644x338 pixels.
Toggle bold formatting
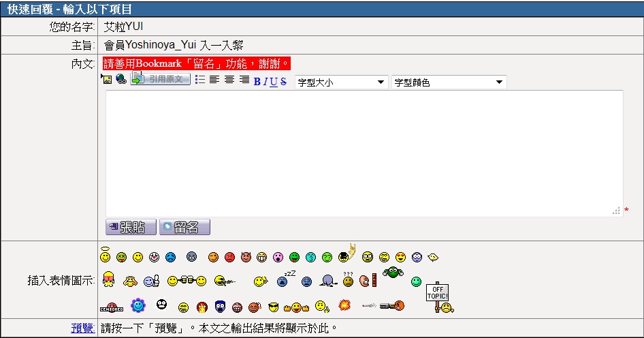pyautogui.click(x=257, y=82)
